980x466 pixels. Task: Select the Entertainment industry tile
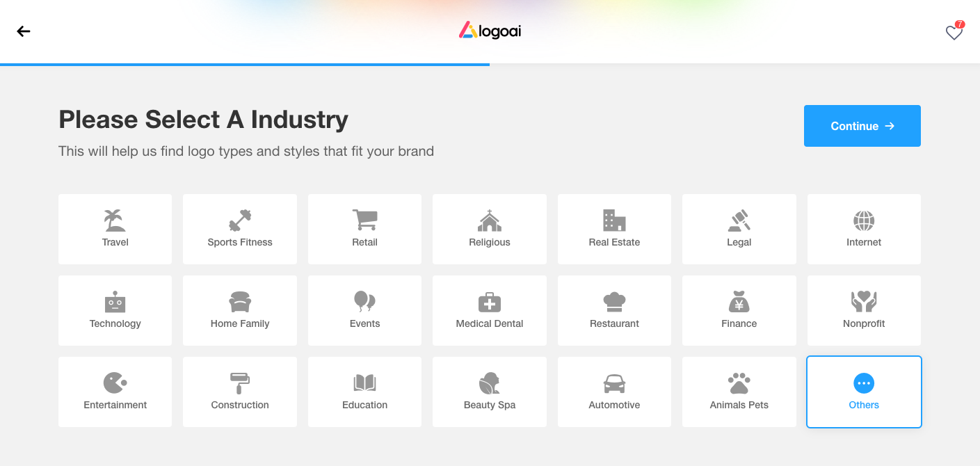click(115, 392)
